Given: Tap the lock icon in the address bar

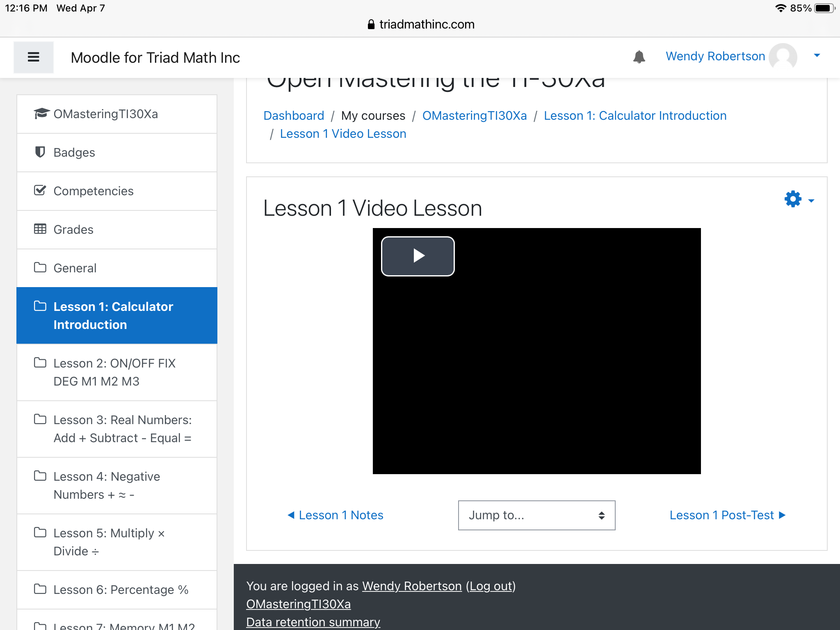Looking at the screenshot, I should coord(371,24).
